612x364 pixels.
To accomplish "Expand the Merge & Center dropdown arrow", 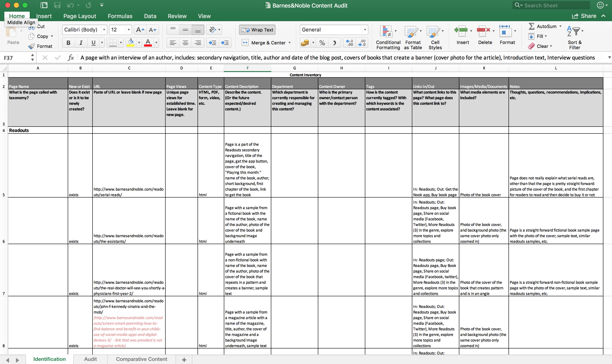I will pos(290,43).
